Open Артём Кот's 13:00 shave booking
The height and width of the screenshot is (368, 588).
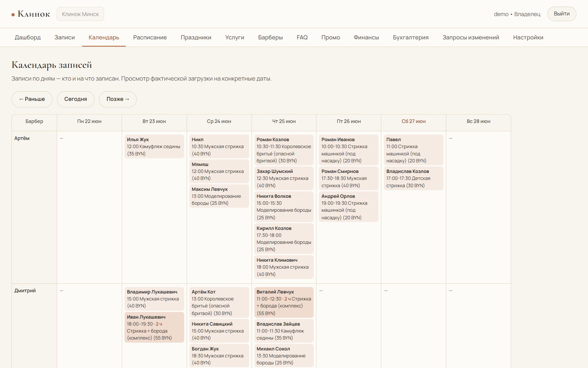(219, 303)
